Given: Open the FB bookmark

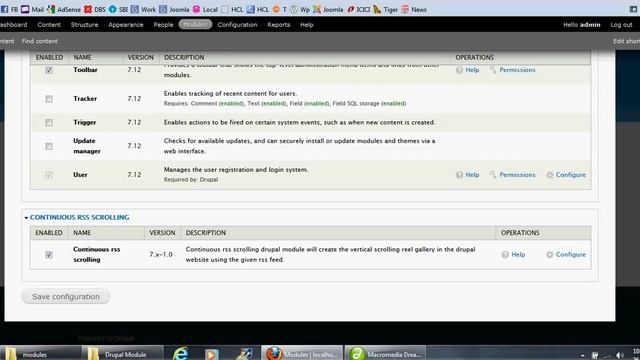Looking at the screenshot, I should pos(10,9).
